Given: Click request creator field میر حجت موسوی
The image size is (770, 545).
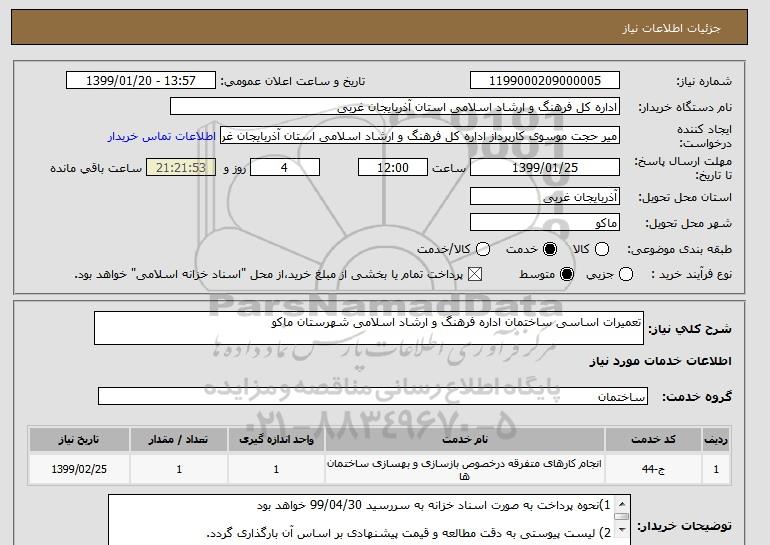Looking at the screenshot, I should [420, 136].
